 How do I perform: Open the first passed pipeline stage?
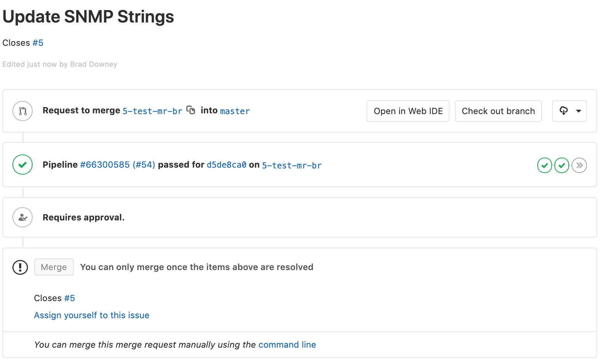[545, 165]
